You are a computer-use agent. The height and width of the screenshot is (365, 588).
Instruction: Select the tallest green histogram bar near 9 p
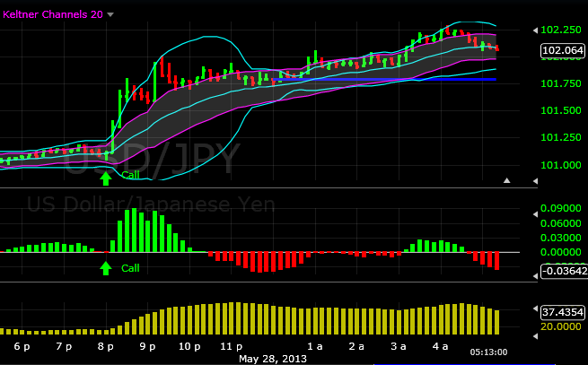point(135,230)
